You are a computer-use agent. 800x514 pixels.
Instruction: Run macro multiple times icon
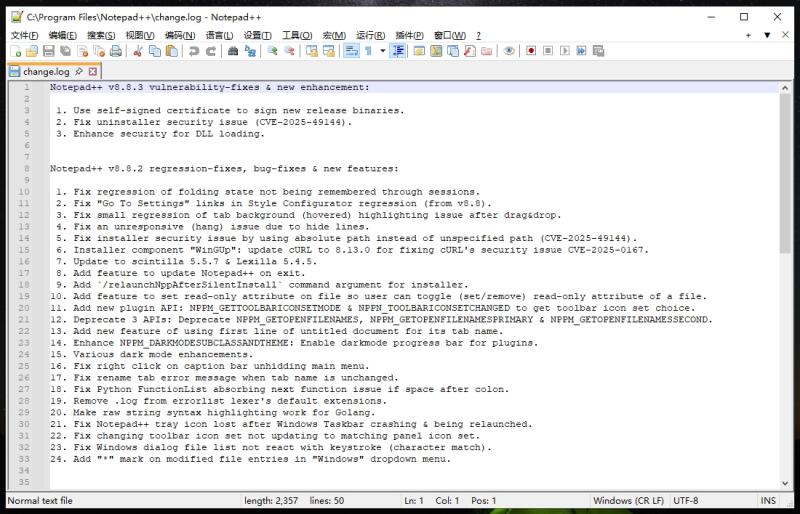tap(581, 51)
